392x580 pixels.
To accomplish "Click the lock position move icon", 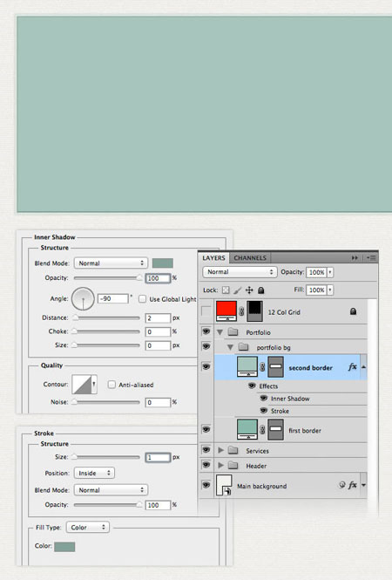I will point(249,290).
